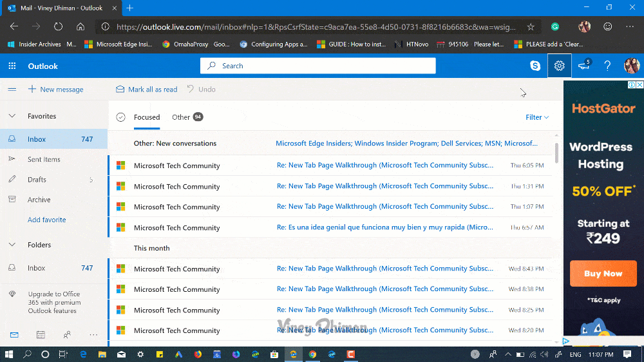644x362 pixels.
Task: Open the Grammarly extension icon
Action: point(555,27)
